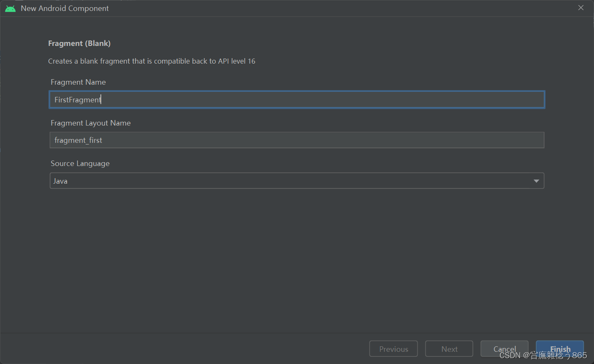This screenshot has width=594, height=364.
Task: Expand the Source Language combo box arrow
Action: point(536,180)
